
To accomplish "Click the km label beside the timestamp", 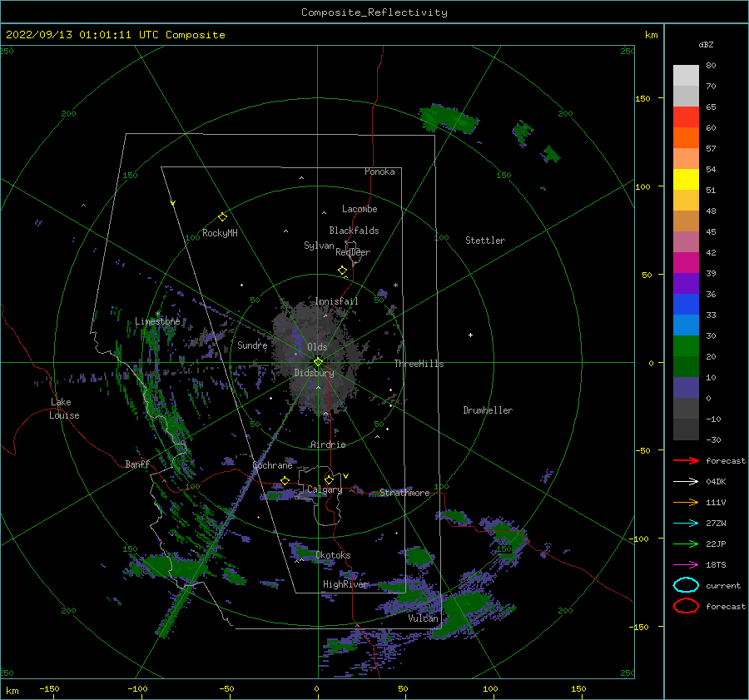I will point(651,35).
